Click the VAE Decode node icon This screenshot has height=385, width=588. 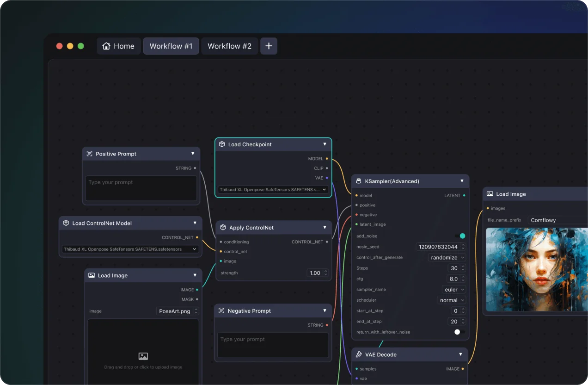click(x=359, y=354)
